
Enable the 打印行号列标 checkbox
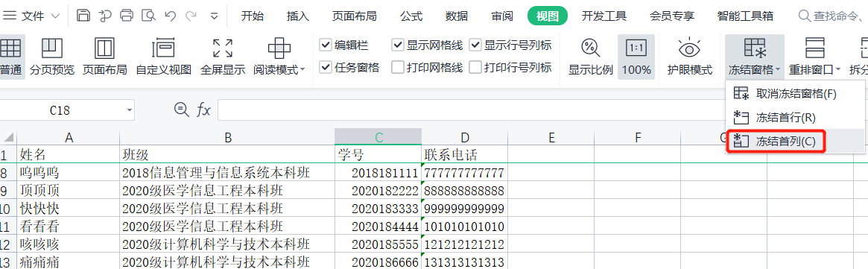pyautogui.click(x=475, y=68)
